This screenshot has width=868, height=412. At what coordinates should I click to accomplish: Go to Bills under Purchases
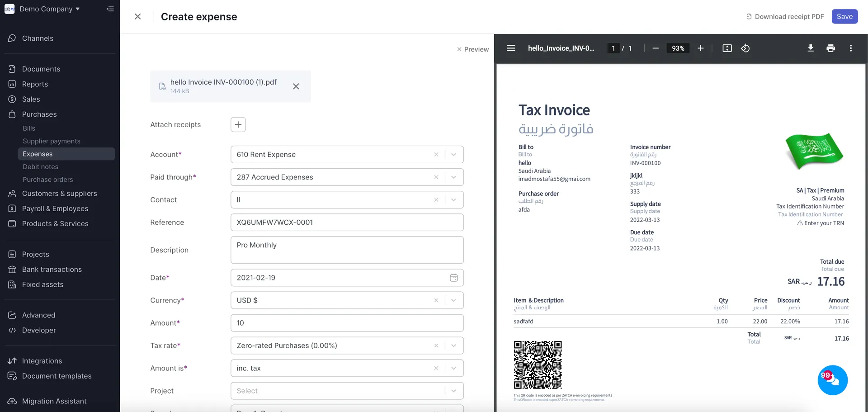29,128
